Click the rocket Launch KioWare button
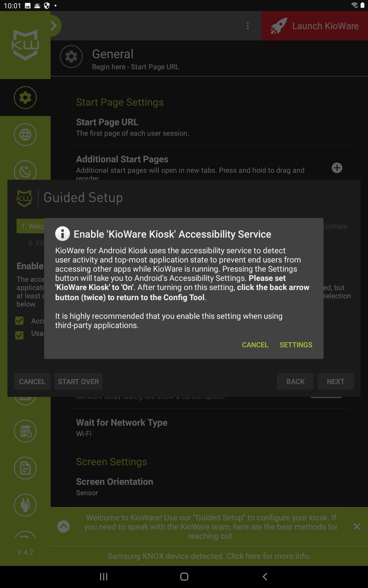Screen dimensions: 368x588 [314, 26]
